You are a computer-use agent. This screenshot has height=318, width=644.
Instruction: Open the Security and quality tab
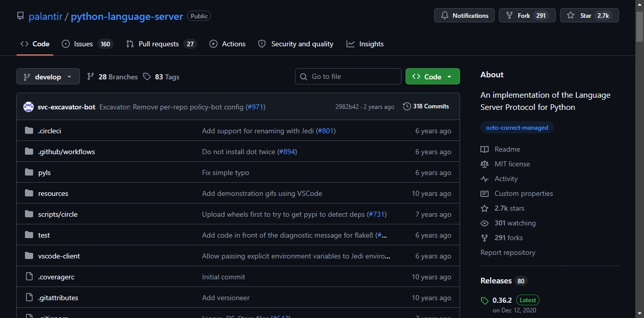point(296,44)
